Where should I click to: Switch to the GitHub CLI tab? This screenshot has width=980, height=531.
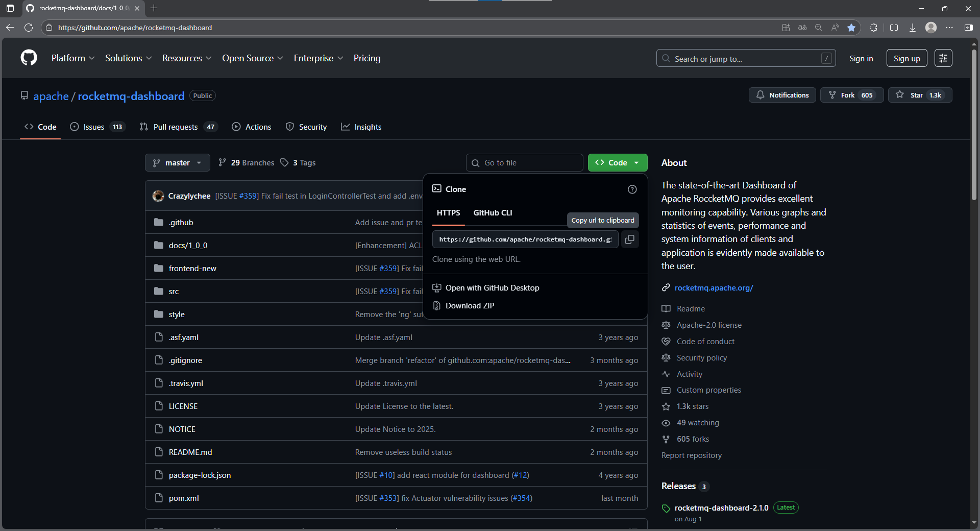(493, 213)
